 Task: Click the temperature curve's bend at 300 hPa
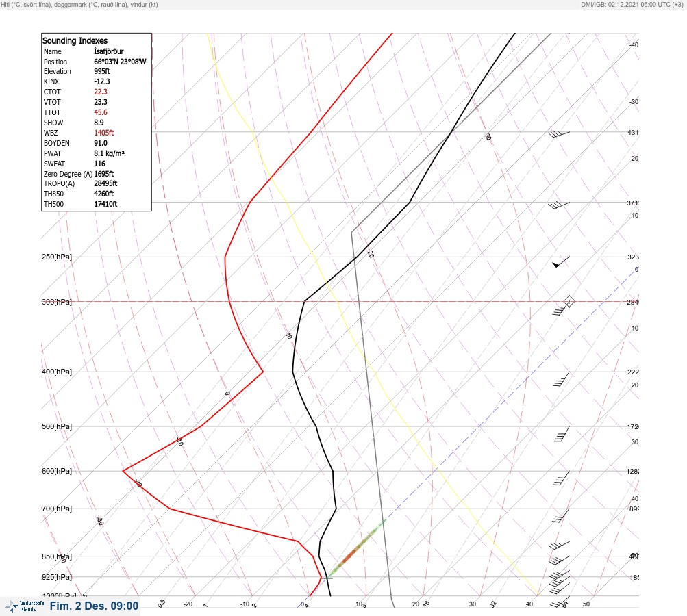(305, 301)
